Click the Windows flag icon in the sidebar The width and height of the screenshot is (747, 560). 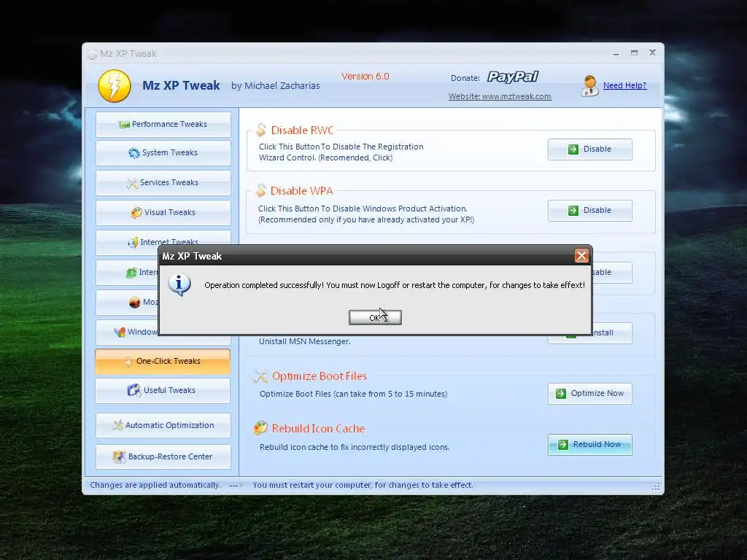(120, 332)
